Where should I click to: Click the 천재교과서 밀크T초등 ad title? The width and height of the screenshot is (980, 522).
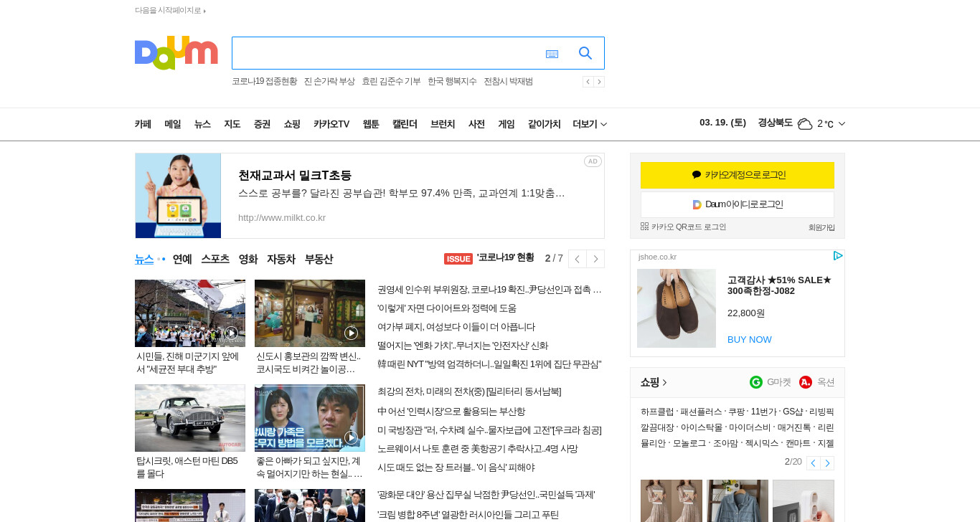(x=295, y=176)
